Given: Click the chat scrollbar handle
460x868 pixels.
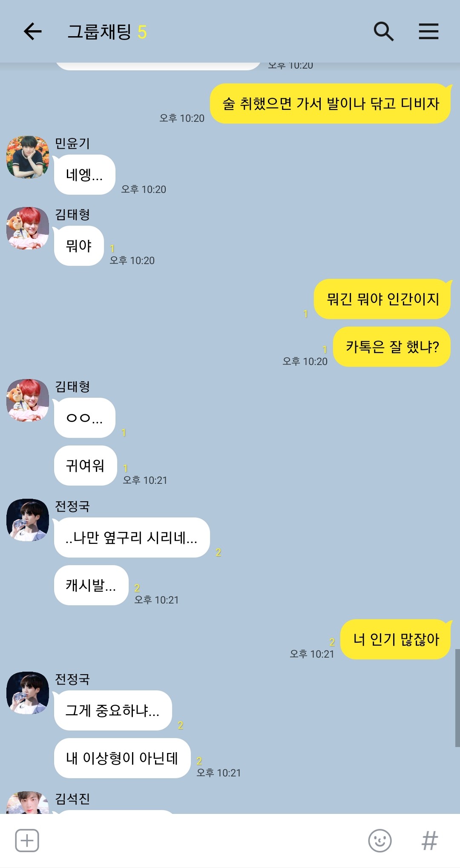Looking at the screenshot, I should click(457, 698).
